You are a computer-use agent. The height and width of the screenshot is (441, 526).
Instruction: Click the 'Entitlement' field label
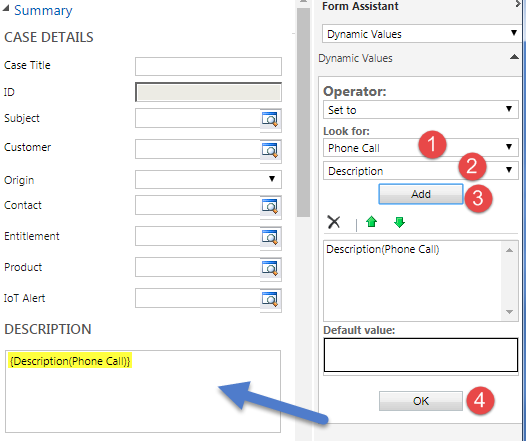(x=32, y=236)
